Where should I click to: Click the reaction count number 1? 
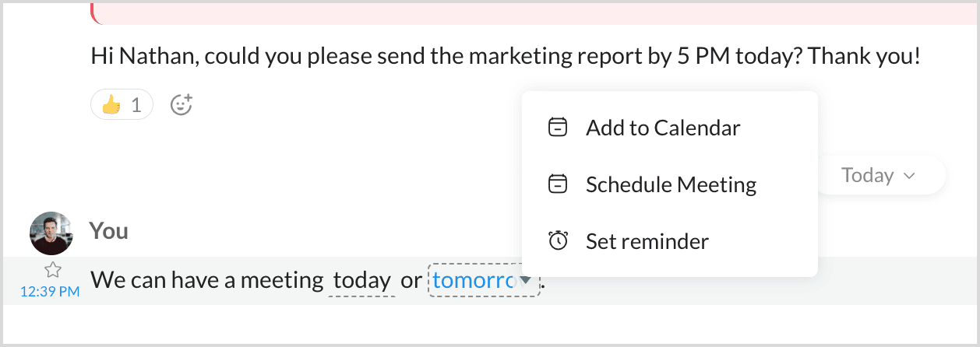click(x=136, y=104)
